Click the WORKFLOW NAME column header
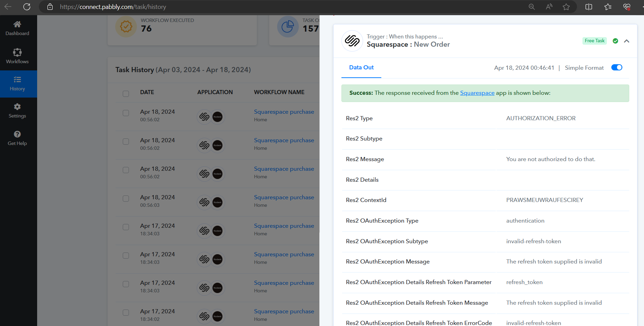 pos(279,92)
